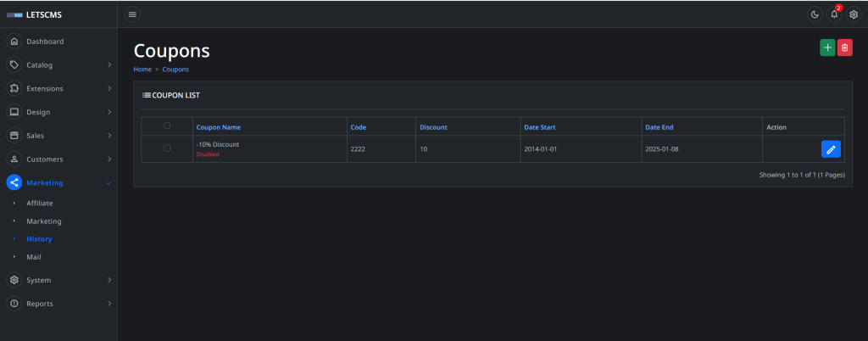Expand the Catalog menu chevron
The image size is (868, 341).
click(x=109, y=65)
